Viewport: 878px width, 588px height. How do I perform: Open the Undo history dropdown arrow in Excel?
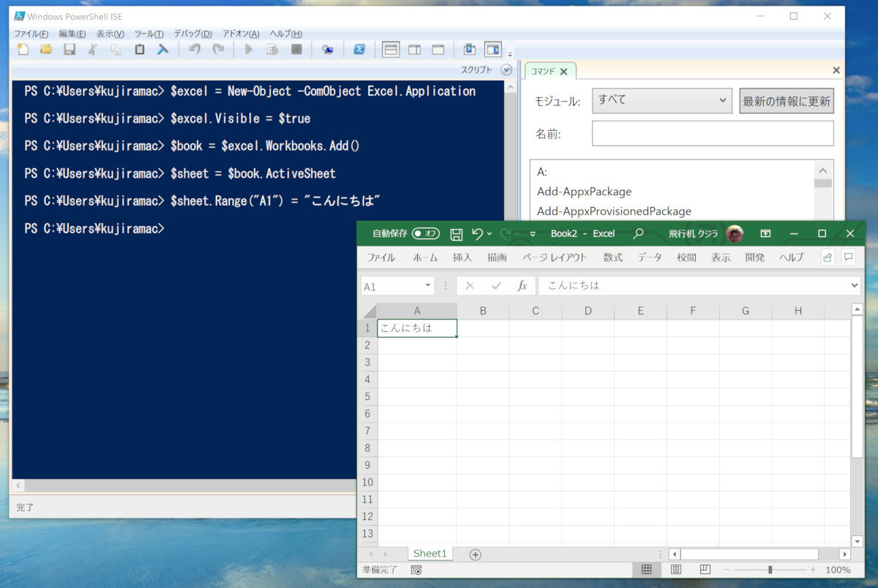(489, 234)
